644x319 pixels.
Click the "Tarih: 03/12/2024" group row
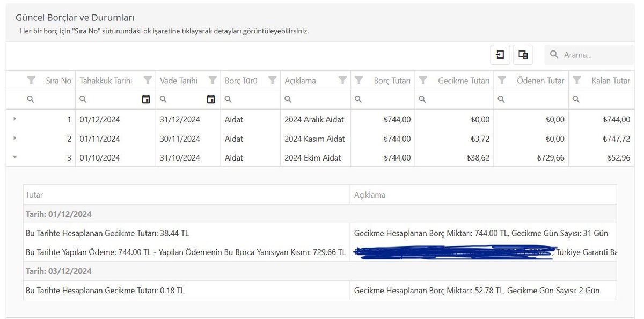tap(320, 272)
